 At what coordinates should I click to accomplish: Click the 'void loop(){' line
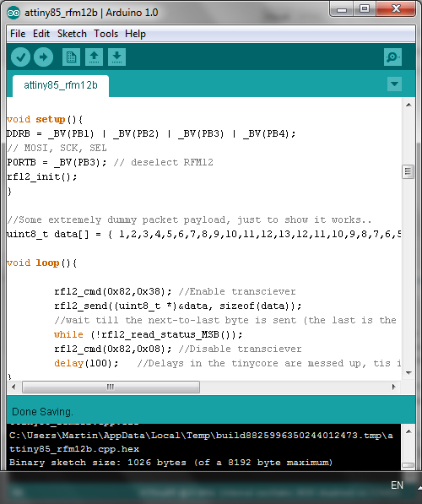pos(42,263)
